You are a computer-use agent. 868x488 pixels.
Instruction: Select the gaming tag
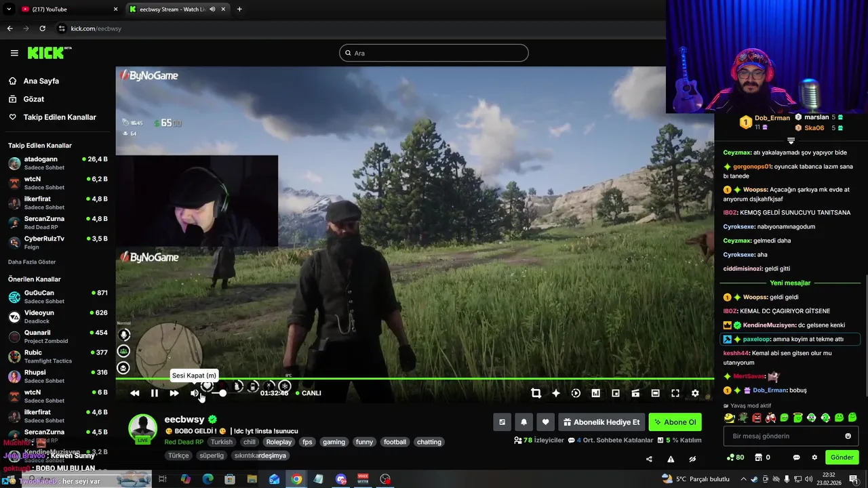(334, 442)
